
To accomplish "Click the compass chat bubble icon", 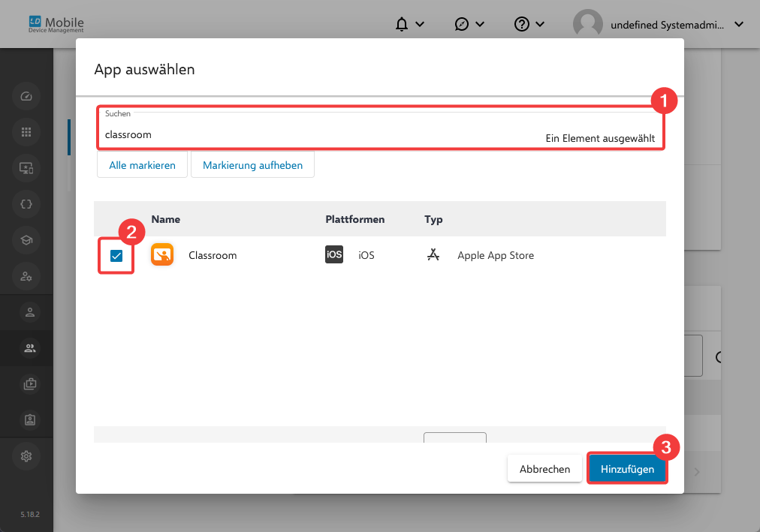I will point(461,24).
